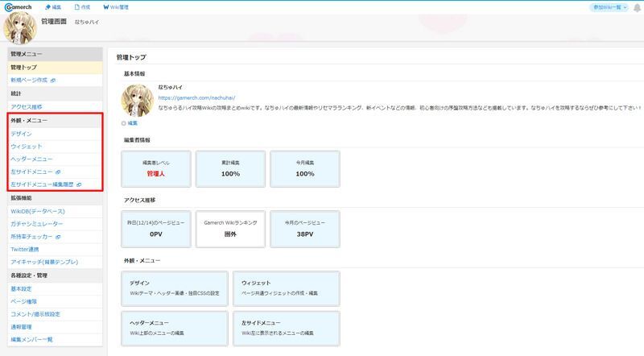Image resolution: width=644 pixels, height=356 pixels.
Task: Open the ウィジェット card in the main panel
Action: pyautogui.click(x=285, y=288)
